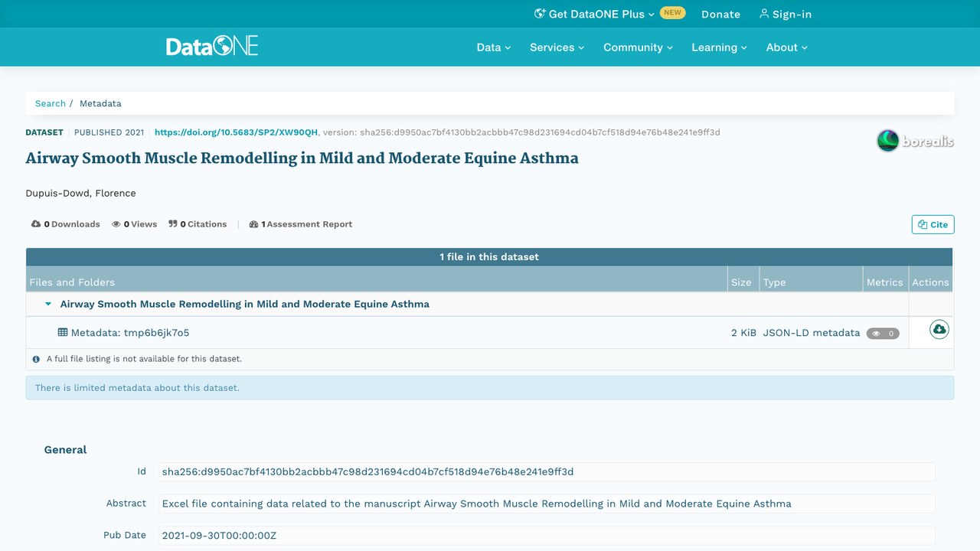Click the limited metadata notice banner
This screenshot has height=551, width=980.
pos(490,388)
